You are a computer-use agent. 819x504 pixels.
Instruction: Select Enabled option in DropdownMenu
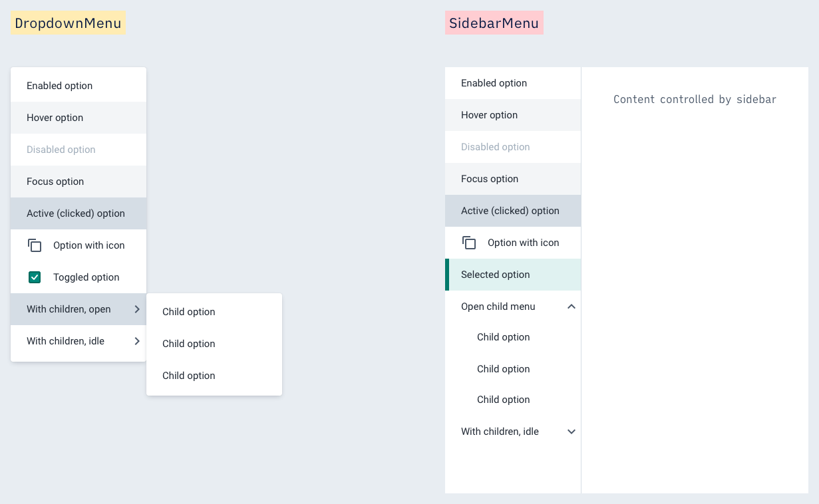79,86
